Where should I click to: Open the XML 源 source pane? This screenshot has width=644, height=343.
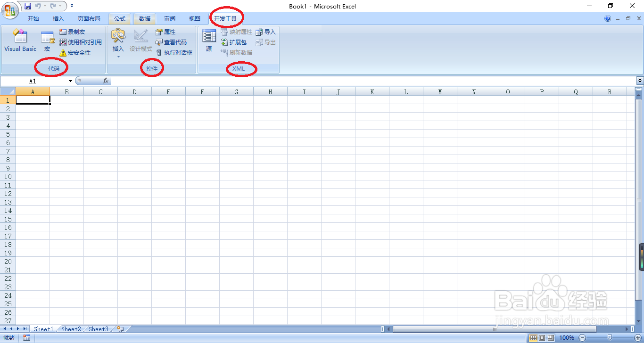click(209, 41)
